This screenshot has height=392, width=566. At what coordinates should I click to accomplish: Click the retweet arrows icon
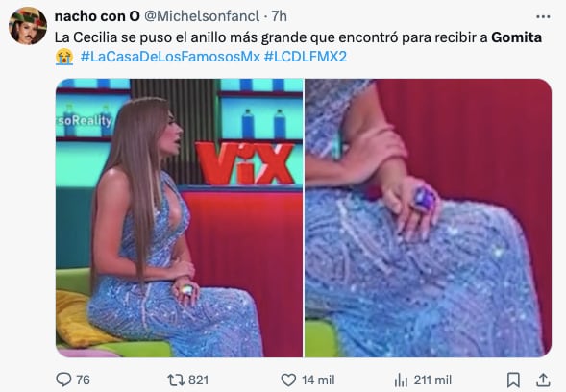click(176, 380)
